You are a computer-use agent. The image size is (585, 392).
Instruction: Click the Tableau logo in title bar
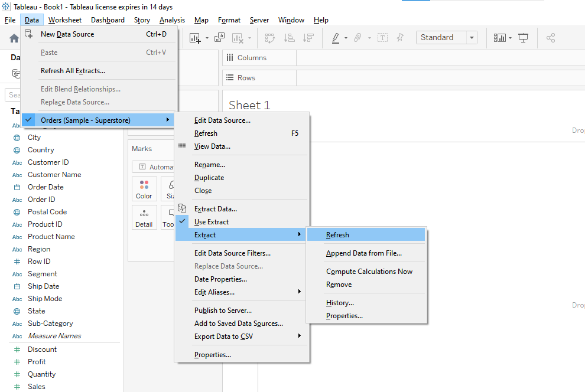coord(6,6)
